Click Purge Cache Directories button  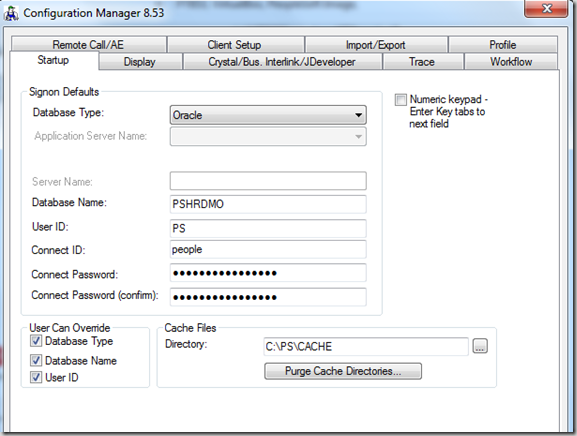(x=343, y=371)
